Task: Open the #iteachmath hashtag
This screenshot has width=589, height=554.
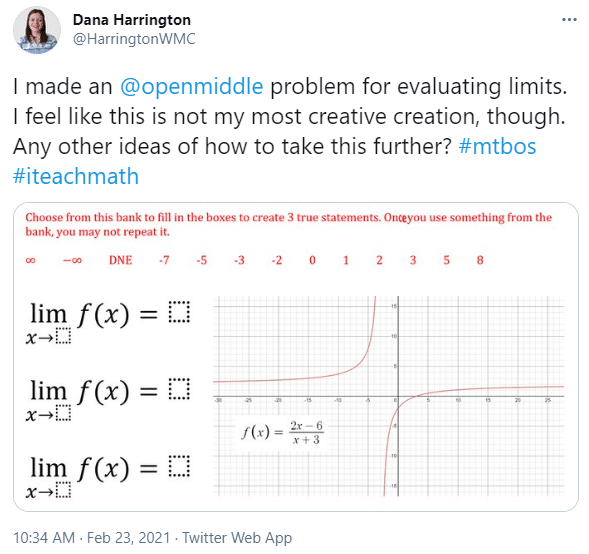Action: click(x=76, y=176)
